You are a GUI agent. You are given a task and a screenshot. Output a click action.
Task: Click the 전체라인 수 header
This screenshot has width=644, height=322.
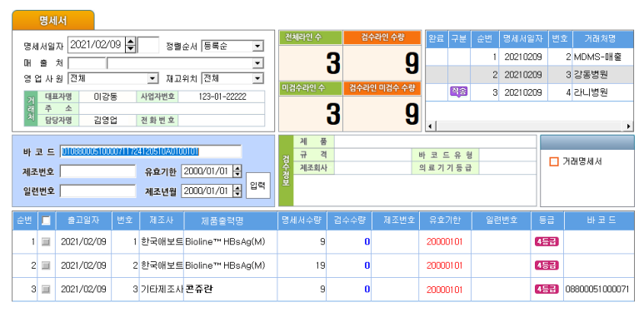point(311,37)
